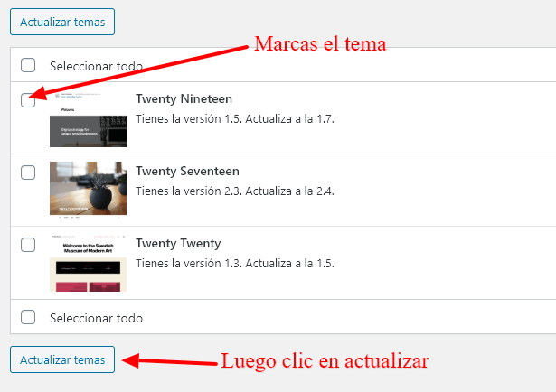Viewport: 556px width, 392px height.
Task: Click the version 2.3 to 2.4 update text
Action: coord(235,191)
